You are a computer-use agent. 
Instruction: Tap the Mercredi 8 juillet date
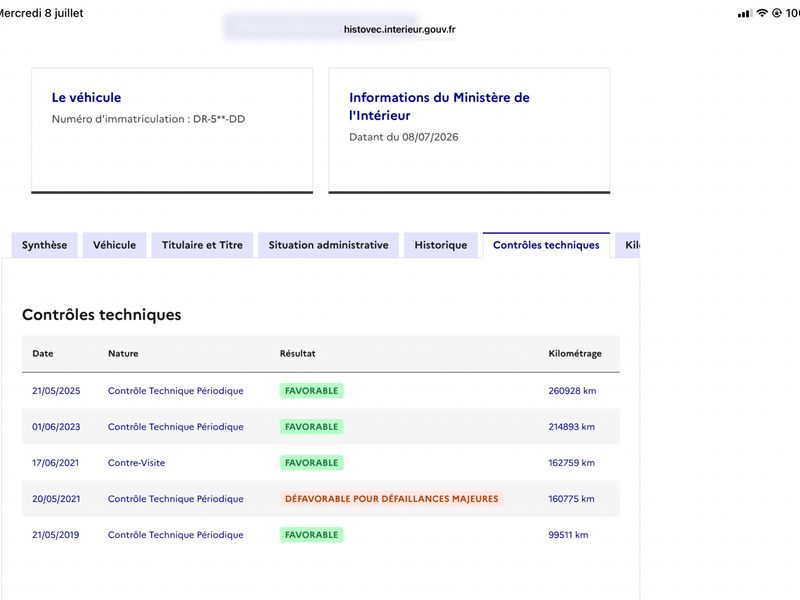pos(41,13)
